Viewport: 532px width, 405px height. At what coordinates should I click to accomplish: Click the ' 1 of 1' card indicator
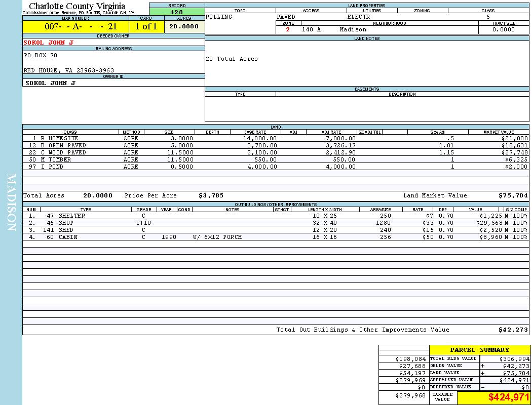(146, 27)
